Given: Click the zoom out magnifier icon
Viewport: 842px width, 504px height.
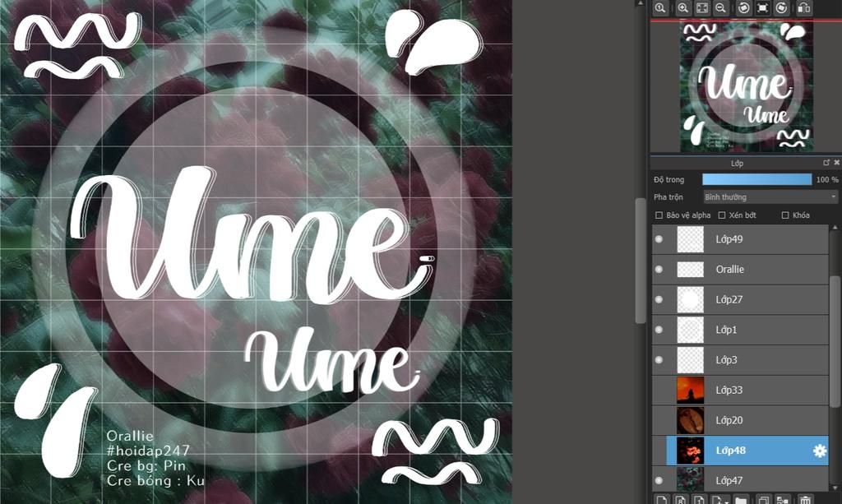Looking at the screenshot, I should [x=720, y=7].
